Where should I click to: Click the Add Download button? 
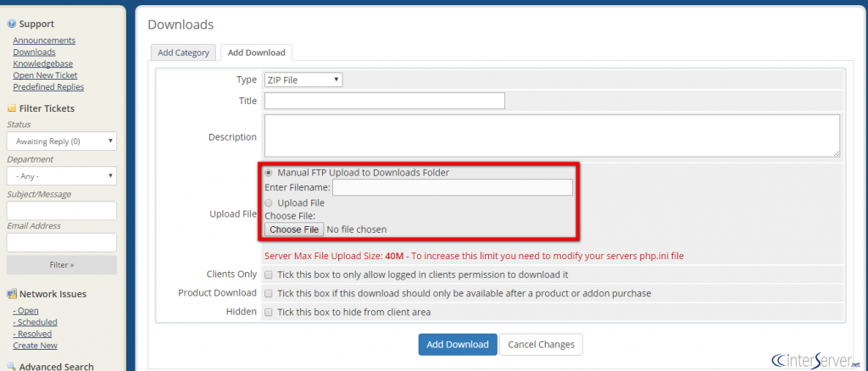click(x=458, y=344)
